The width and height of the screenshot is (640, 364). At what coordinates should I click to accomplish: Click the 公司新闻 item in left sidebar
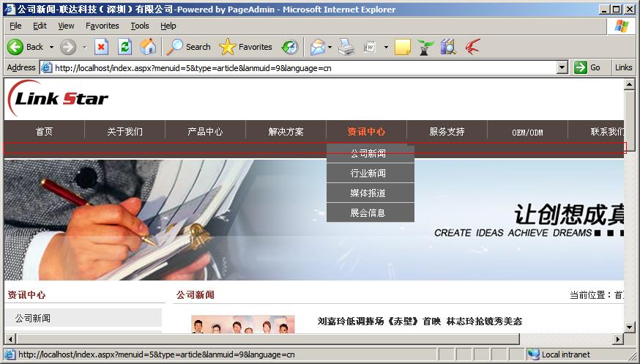pyautogui.click(x=33, y=319)
